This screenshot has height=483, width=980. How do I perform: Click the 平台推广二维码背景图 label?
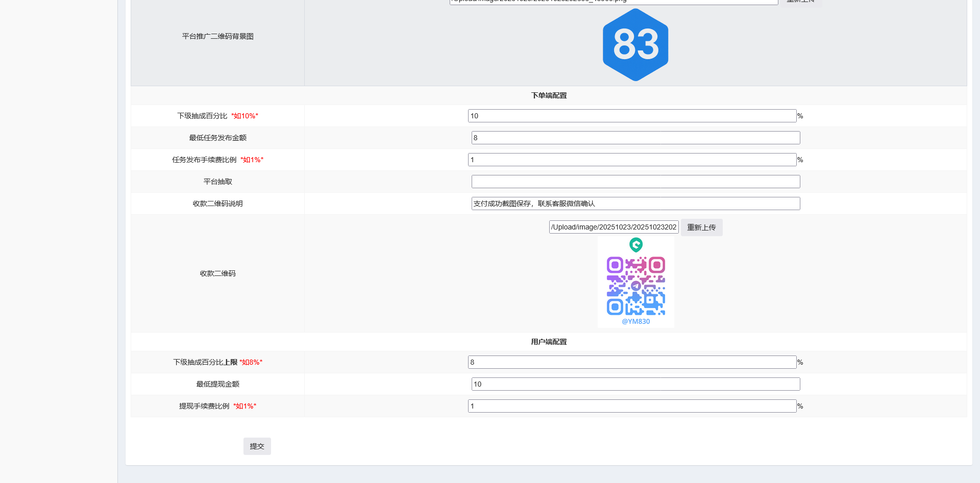(x=218, y=36)
